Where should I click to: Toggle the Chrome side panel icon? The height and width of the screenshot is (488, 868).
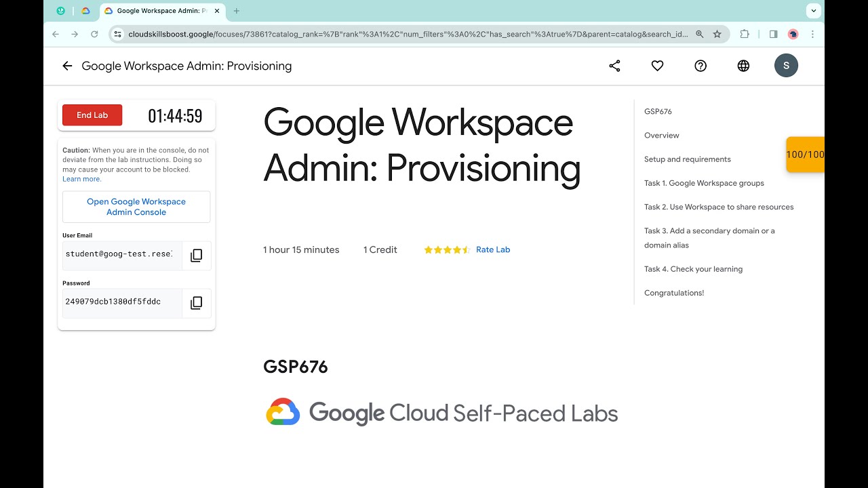tap(773, 34)
